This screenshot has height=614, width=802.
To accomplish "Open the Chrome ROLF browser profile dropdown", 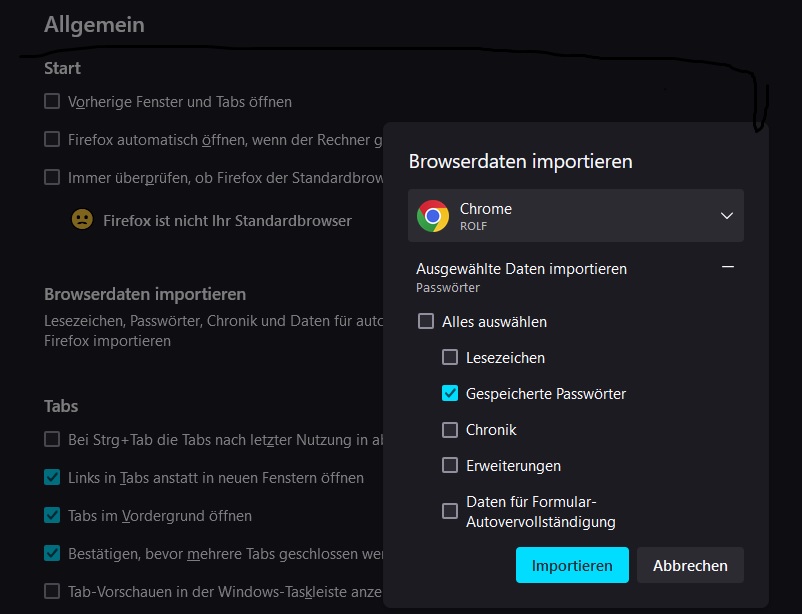I will 575,216.
